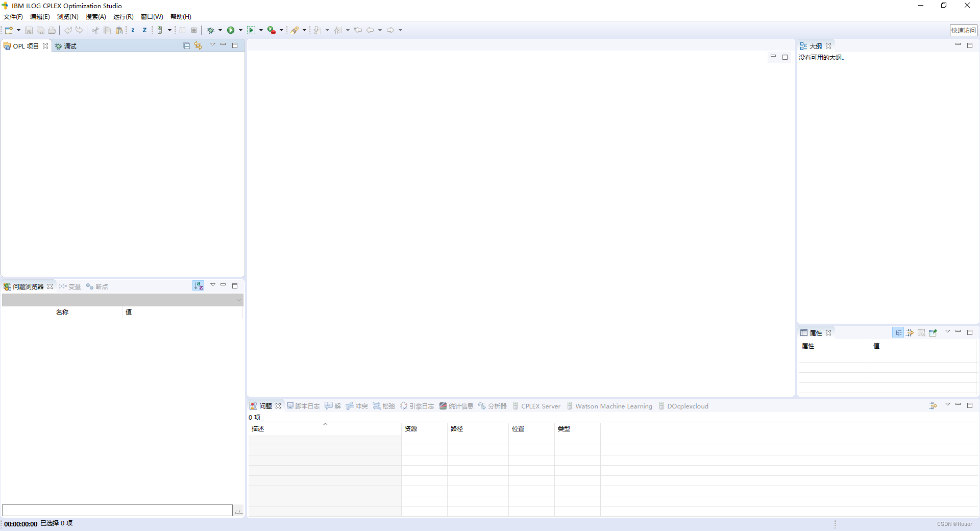Click the green Run play button
Viewport: 980px width, 531px height.
point(231,30)
